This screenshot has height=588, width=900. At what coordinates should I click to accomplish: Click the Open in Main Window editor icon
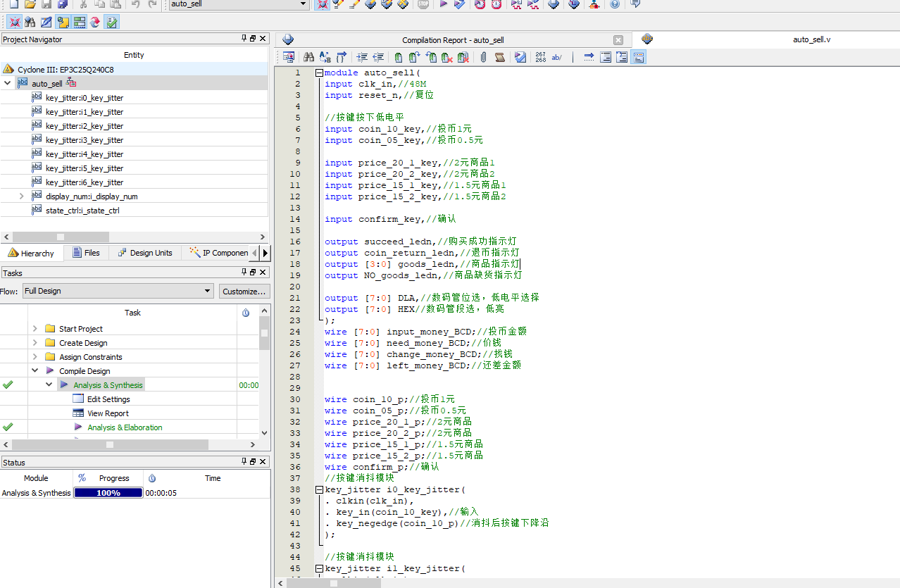(289, 57)
